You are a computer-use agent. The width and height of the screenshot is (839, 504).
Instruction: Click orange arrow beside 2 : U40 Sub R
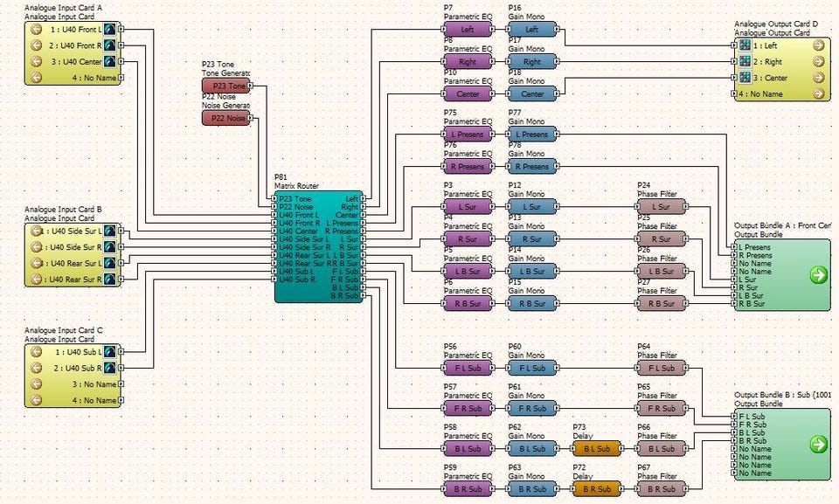36,368
